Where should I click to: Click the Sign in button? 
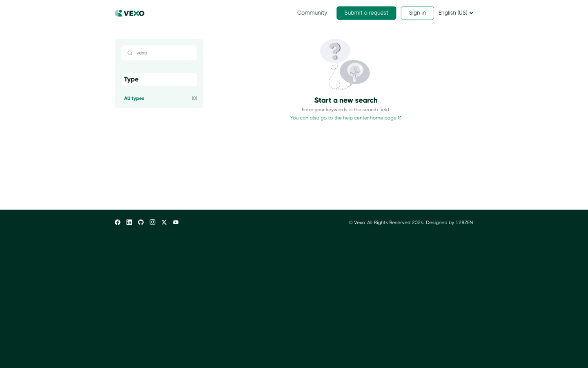click(417, 13)
